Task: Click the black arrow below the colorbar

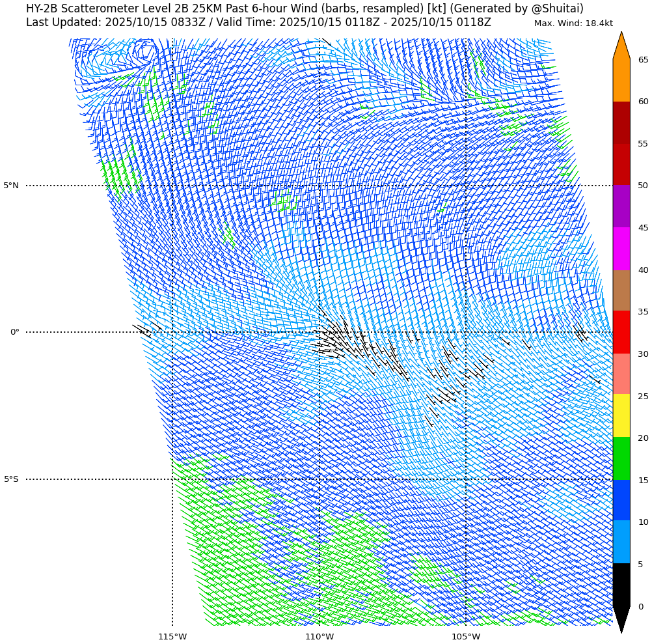Action: pos(621,619)
